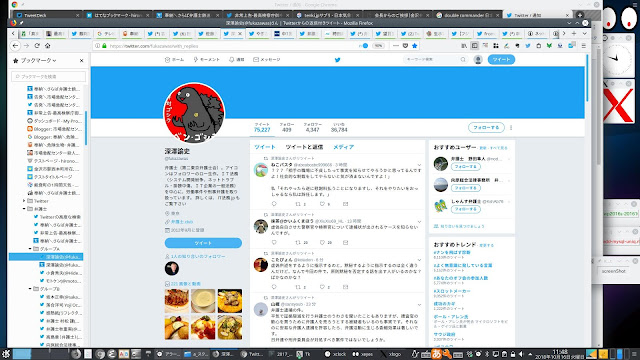Open the profile more-options dots menu

511,128
